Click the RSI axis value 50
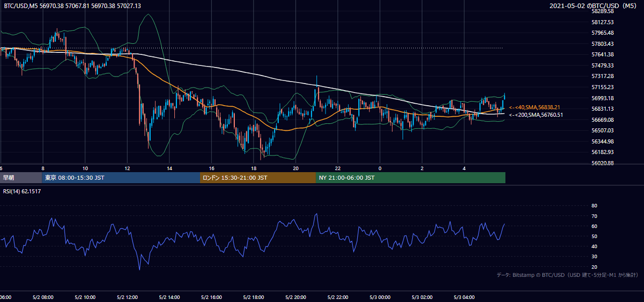The image size is (644, 302). [x=594, y=236]
